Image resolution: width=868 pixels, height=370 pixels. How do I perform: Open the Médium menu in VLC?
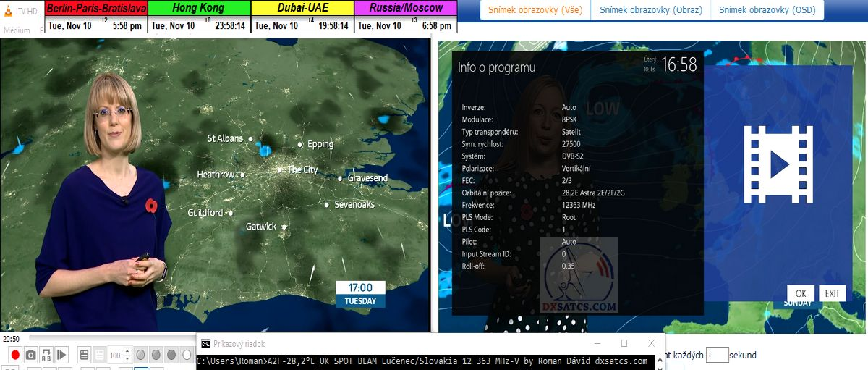pyautogui.click(x=17, y=30)
